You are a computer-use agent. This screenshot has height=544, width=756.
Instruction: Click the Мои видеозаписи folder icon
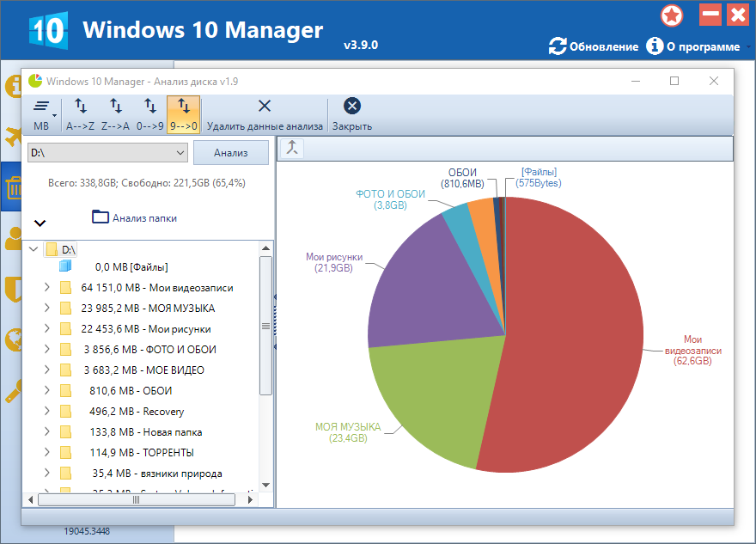tap(65, 288)
